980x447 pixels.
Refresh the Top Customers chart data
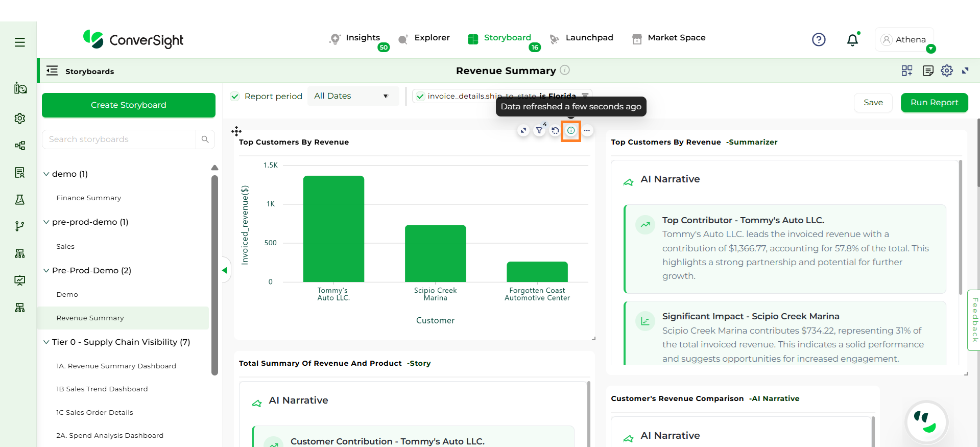555,131
